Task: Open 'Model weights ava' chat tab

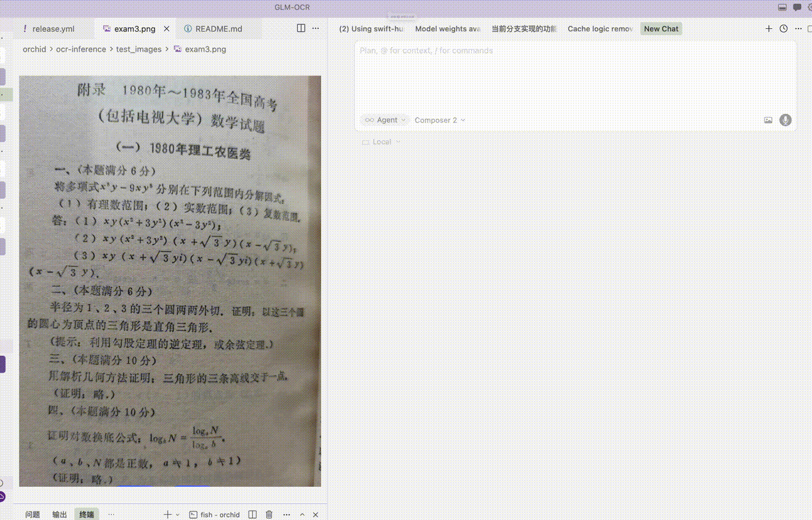Action: [448, 28]
